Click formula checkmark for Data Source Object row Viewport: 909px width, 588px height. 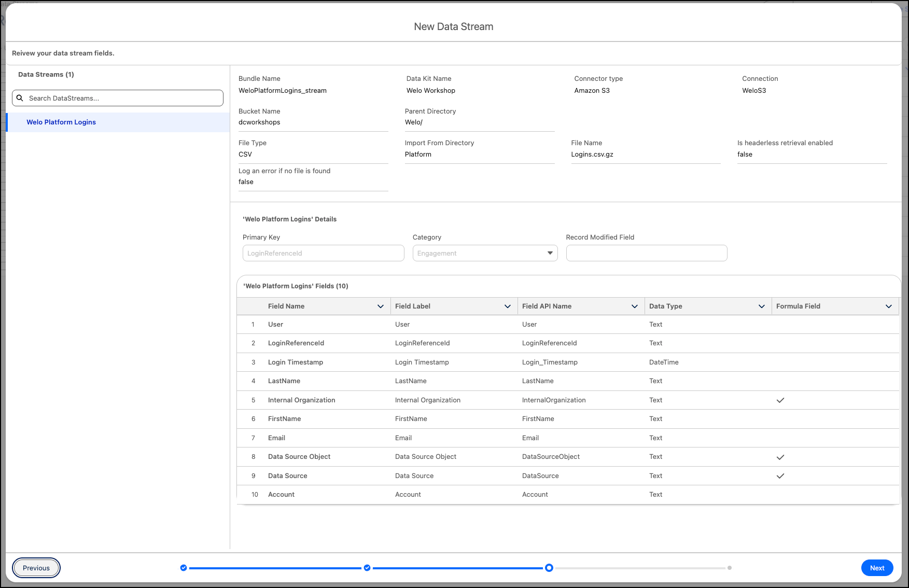780,457
